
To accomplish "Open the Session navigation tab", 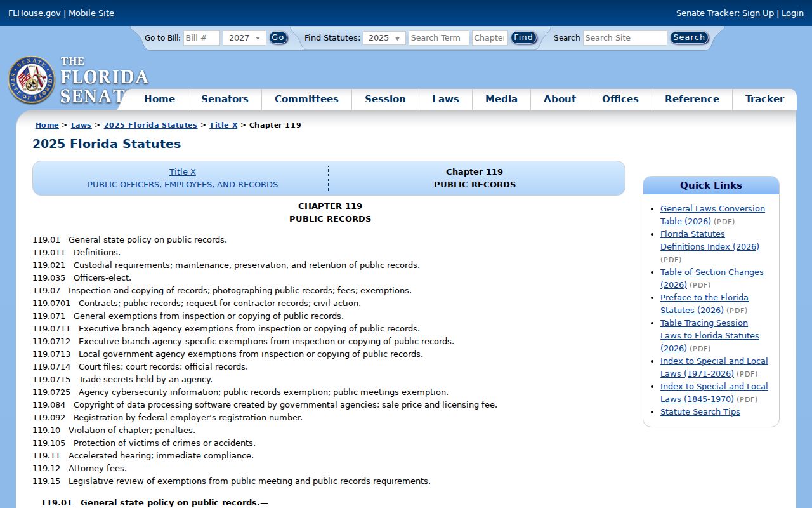I will (x=385, y=99).
